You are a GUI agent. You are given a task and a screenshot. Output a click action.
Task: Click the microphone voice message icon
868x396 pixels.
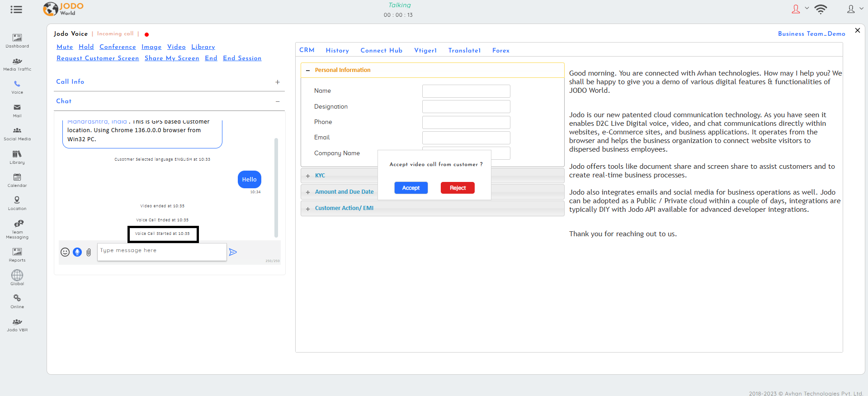tap(77, 252)
